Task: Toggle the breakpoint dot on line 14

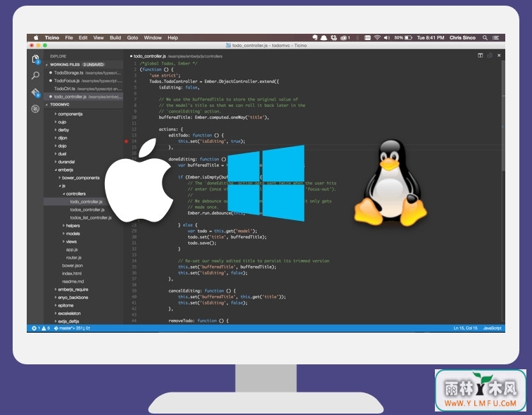Action: (x=126, y=141)
